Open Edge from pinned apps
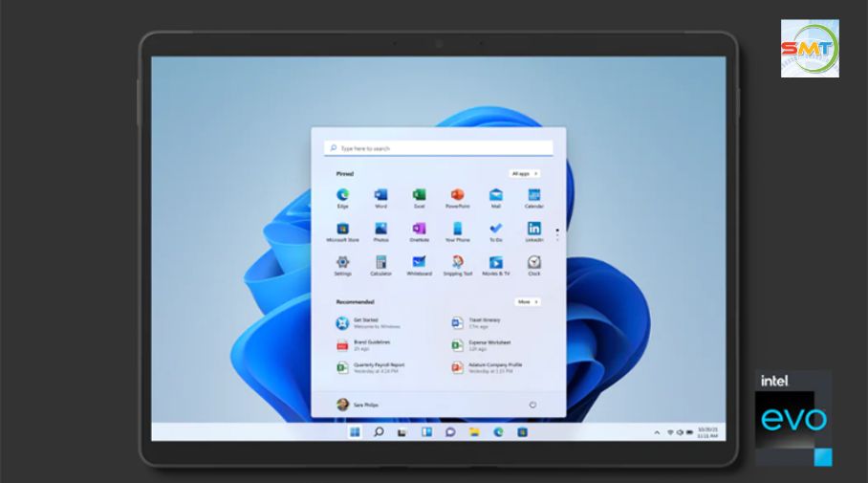Image resolution: width=868 pixels, height=483 pixels. coord(342,198)
